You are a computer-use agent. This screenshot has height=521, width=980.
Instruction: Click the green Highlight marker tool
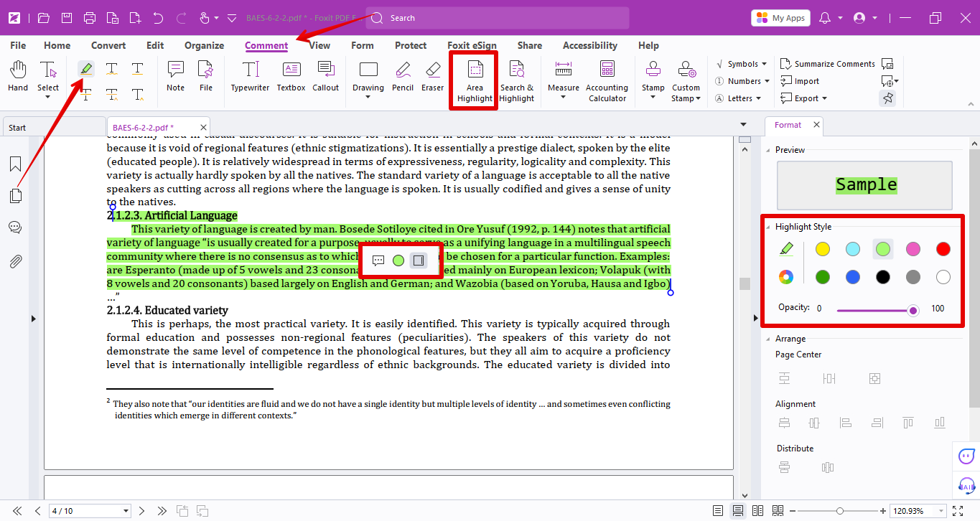86,69
